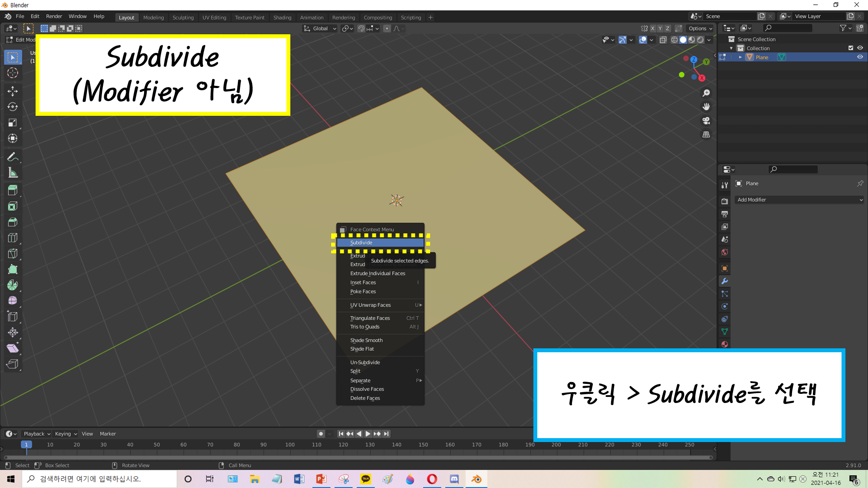Expand the Plane object in outliner
This screenshot has width=868, height=488.
[x=740, y=57]
